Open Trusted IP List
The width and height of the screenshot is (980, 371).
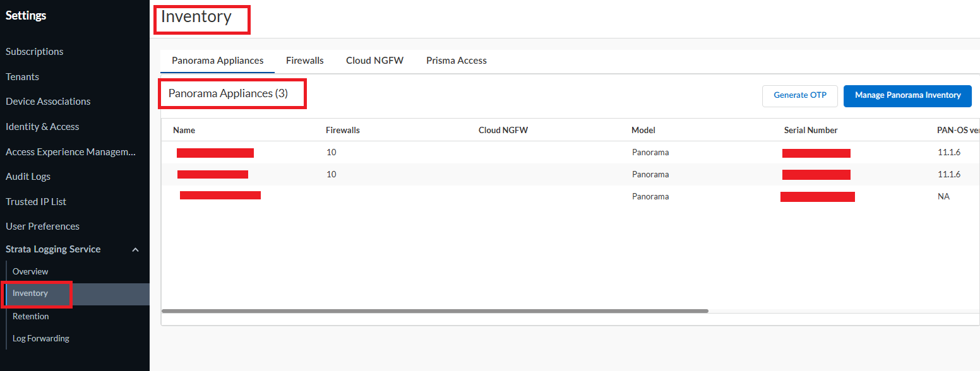click(36, 202)
